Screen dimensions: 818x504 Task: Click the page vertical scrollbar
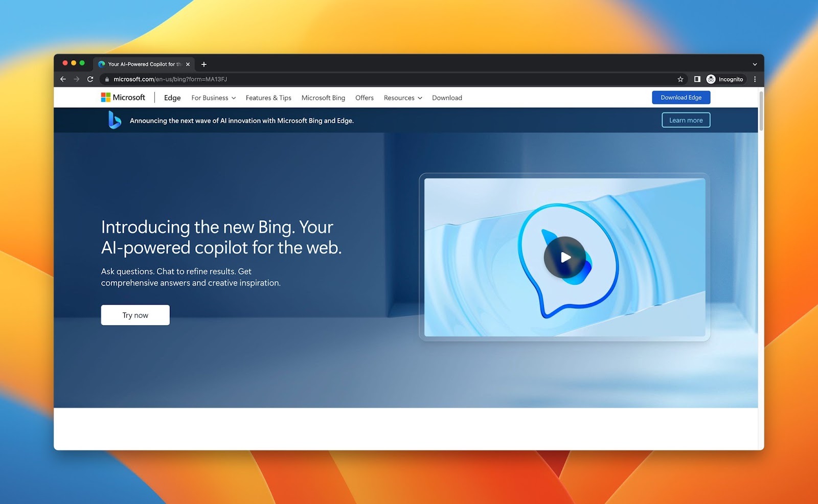point(761,111)
